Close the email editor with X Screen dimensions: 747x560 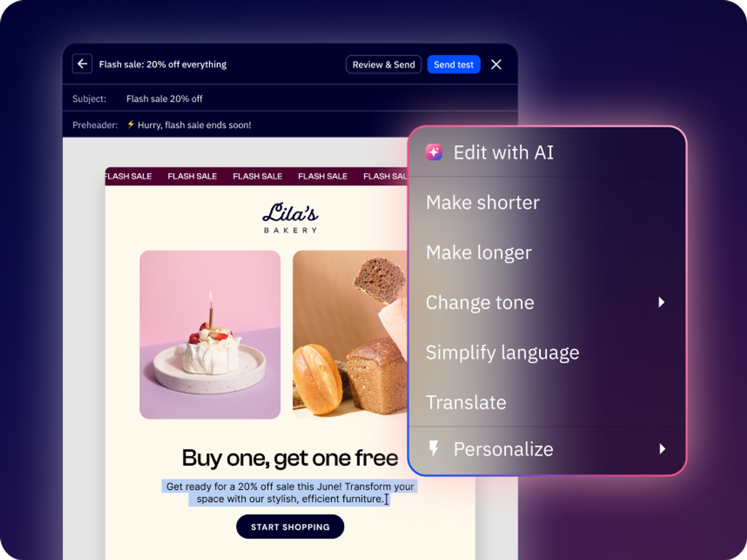pos(496,64)
